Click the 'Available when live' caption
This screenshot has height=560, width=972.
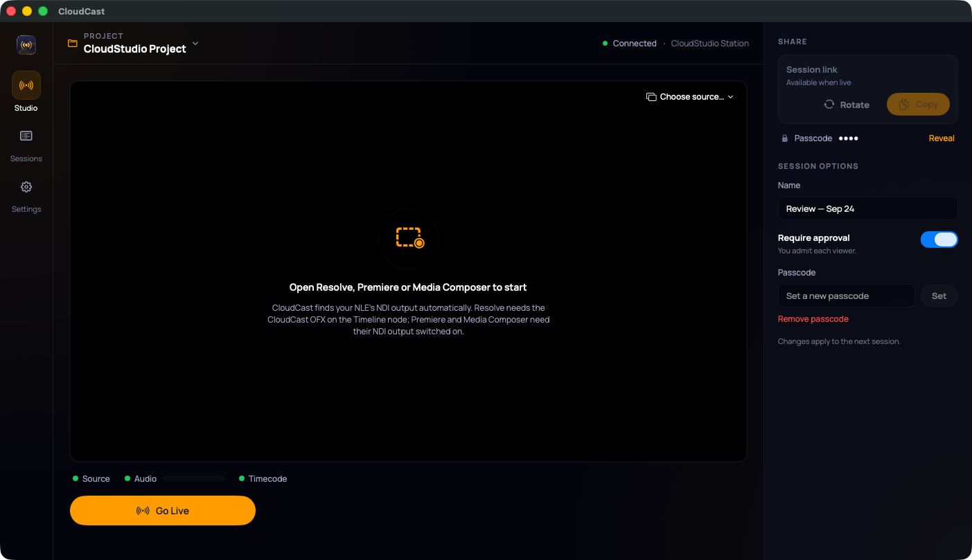819,82
